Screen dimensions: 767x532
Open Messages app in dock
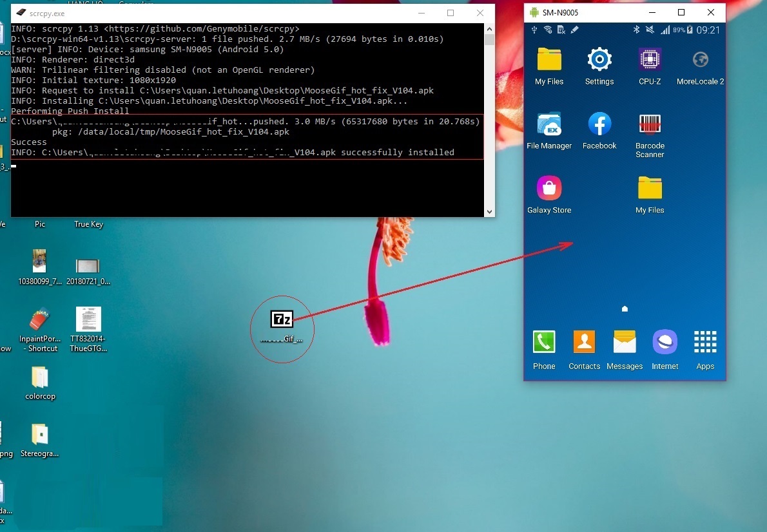(x=625, y=350)
